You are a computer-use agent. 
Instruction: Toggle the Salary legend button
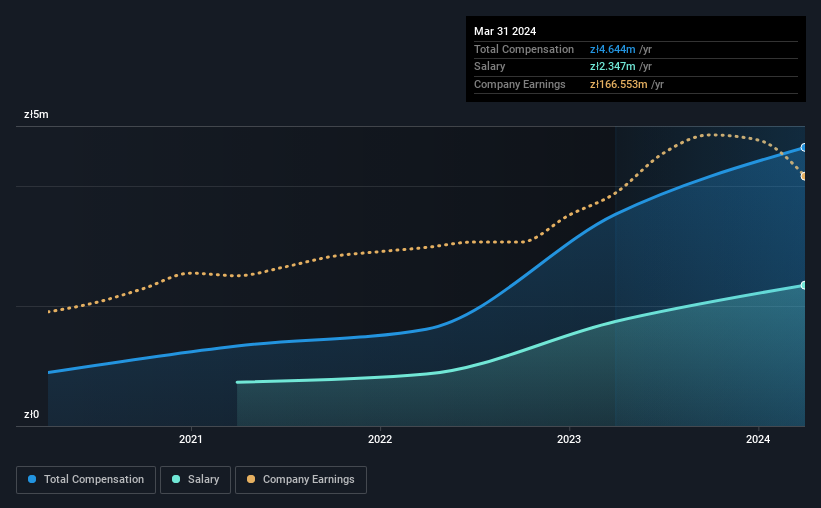pos(195,480)
